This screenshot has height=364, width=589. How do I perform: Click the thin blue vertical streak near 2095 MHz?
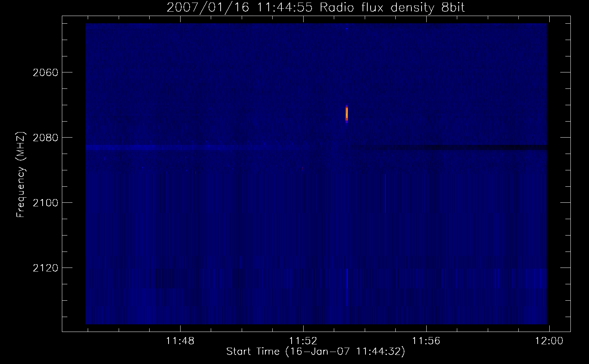385,194
